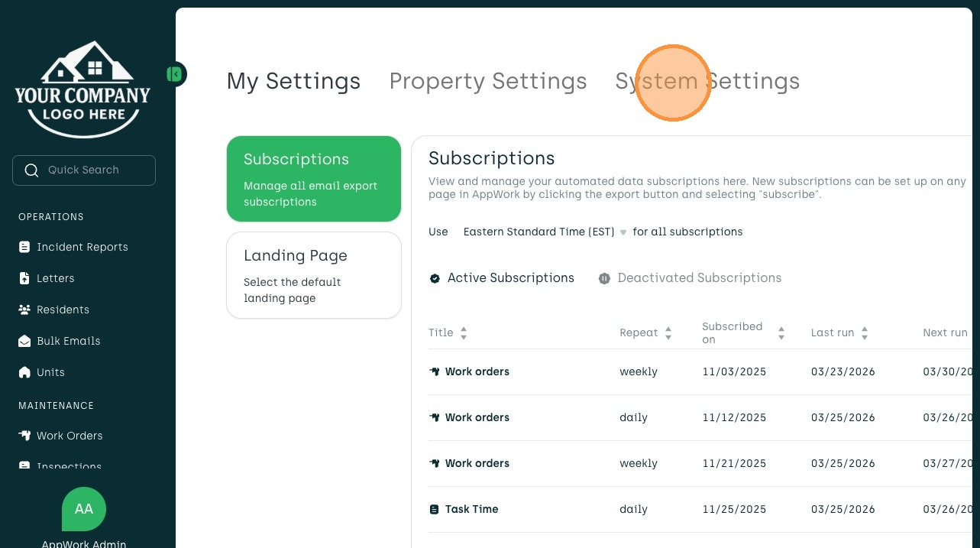
Task: Click the Incident Reports sidebar icon
Action: (24, 248)
